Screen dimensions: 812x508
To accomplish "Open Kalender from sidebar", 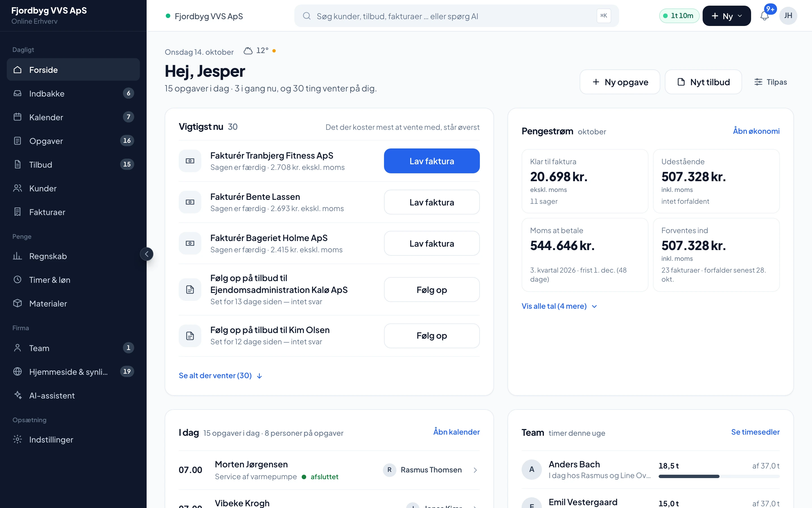I will [73, 117].
